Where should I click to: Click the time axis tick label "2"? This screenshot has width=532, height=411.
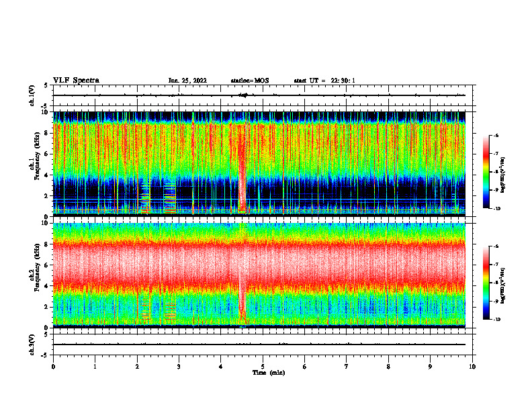pos(137,367)
